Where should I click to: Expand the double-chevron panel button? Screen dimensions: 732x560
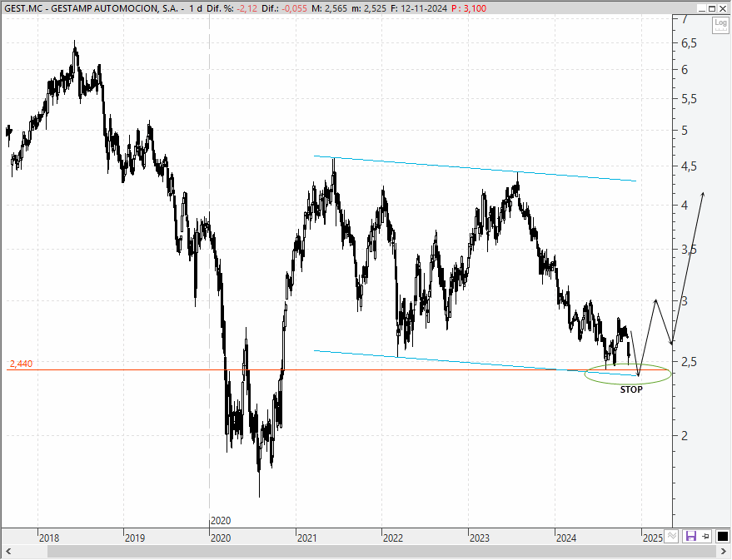click(x=671, y=536)
